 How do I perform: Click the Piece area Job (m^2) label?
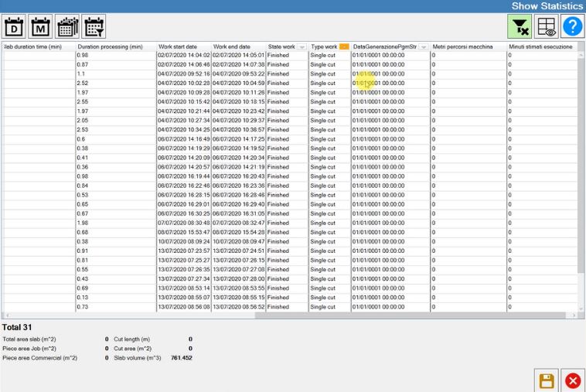[x=29, y=349]
